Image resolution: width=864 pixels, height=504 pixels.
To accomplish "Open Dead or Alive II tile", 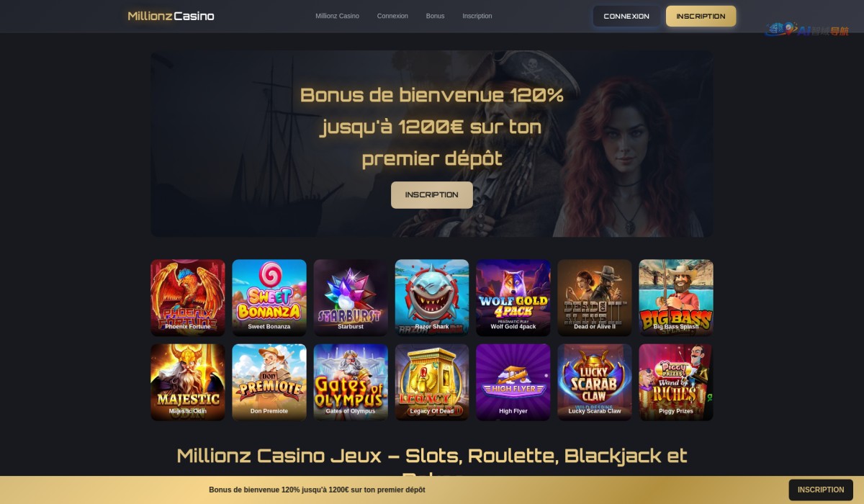I will [x=595, y=297].
